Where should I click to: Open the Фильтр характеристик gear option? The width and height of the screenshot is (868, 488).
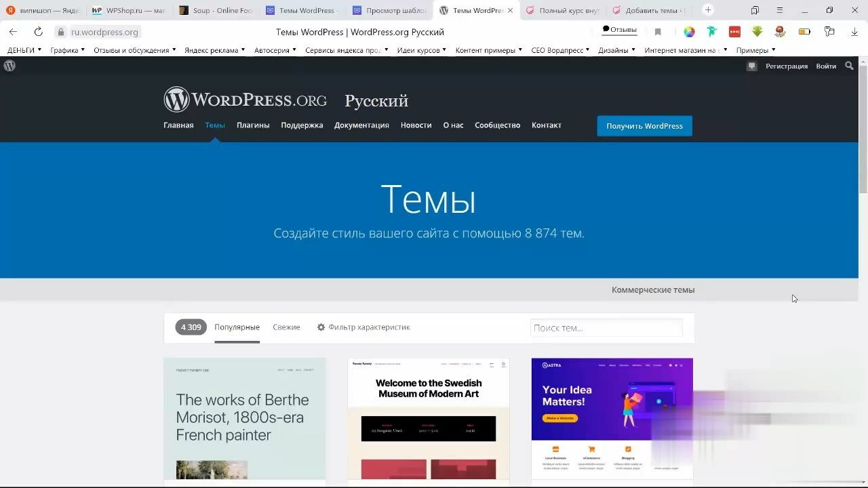pyautogui.click(x=363, y=327)
